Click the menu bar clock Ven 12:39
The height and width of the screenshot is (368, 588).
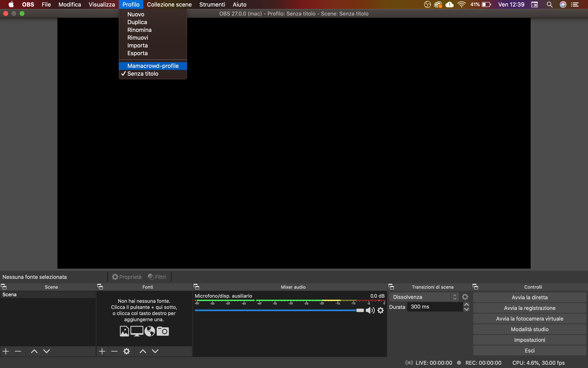coord(511,5)
